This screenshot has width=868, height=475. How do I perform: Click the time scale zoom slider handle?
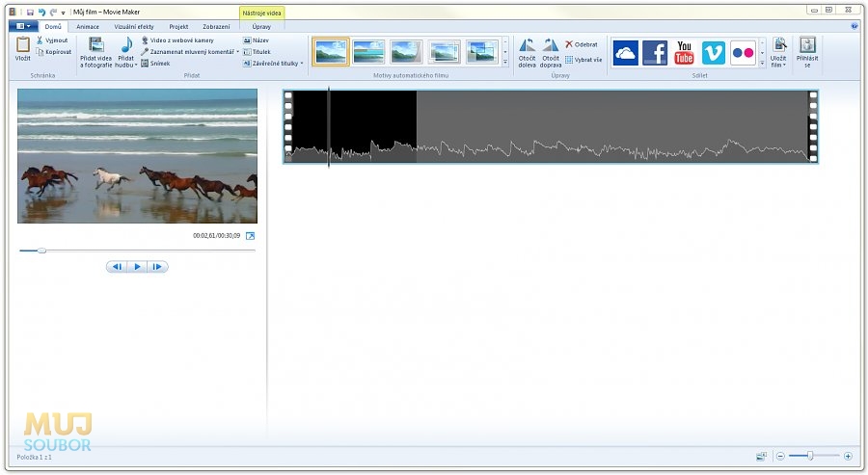point(810,456)
